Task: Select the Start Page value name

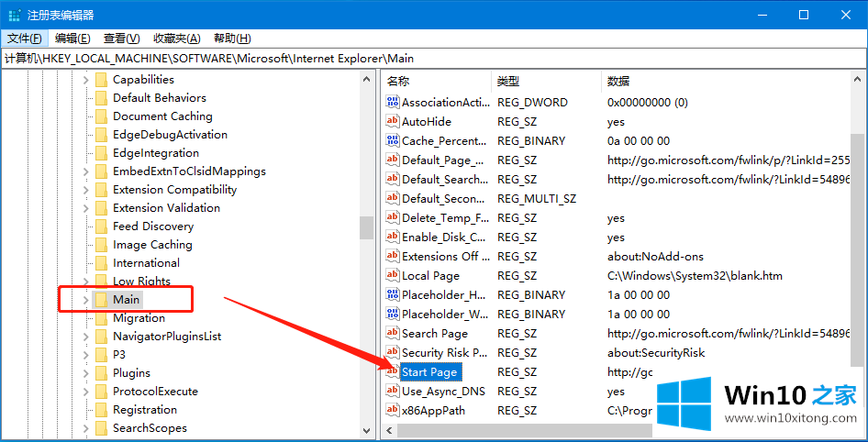Action: 429,371
